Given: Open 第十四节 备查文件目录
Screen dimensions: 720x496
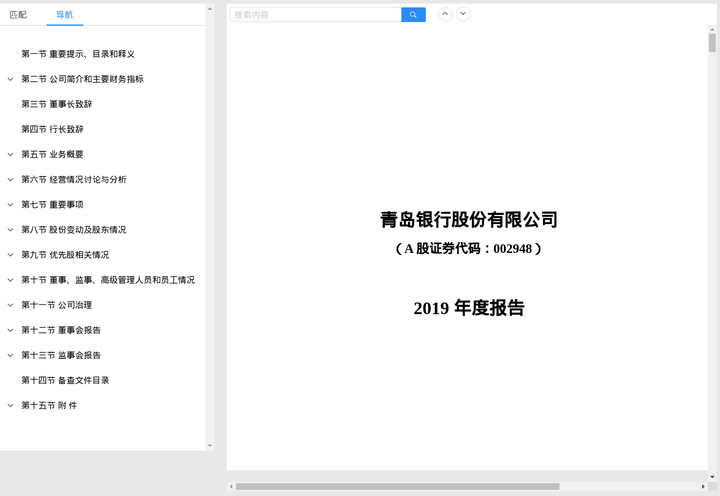Looking at the screenshot, I should [x=65, y=380].
